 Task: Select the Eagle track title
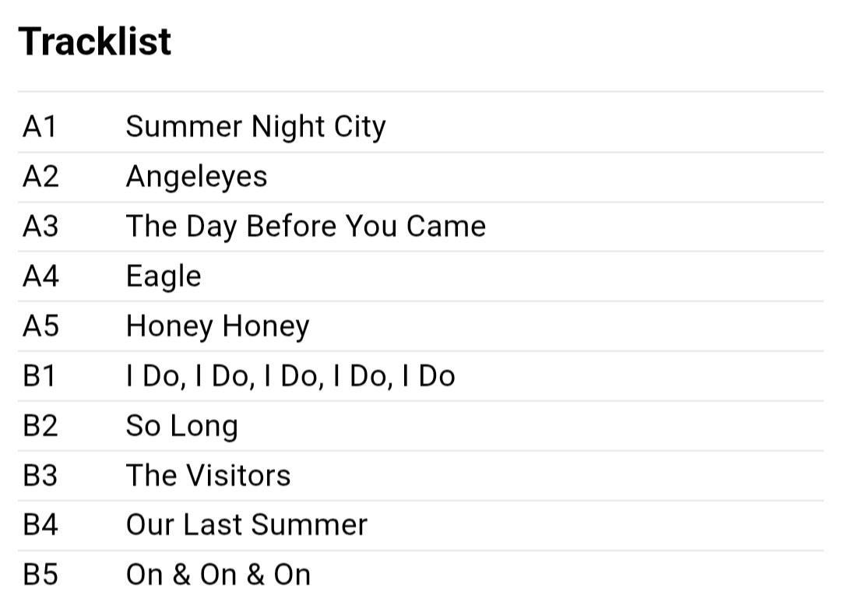pos(164,277)
